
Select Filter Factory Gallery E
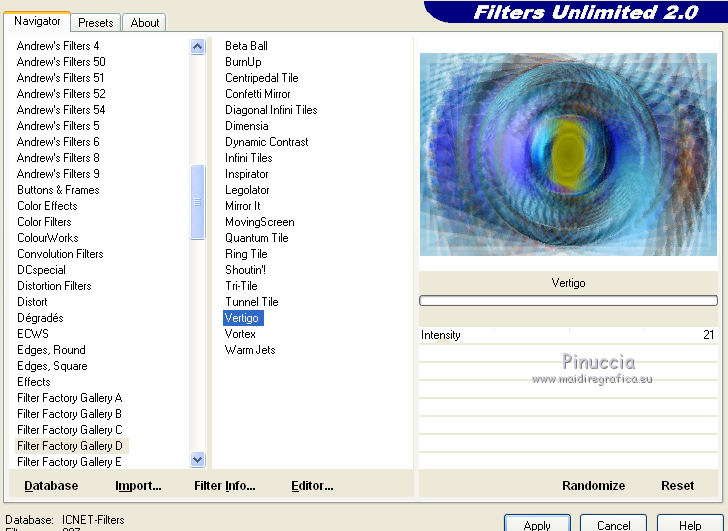(69, 462)
